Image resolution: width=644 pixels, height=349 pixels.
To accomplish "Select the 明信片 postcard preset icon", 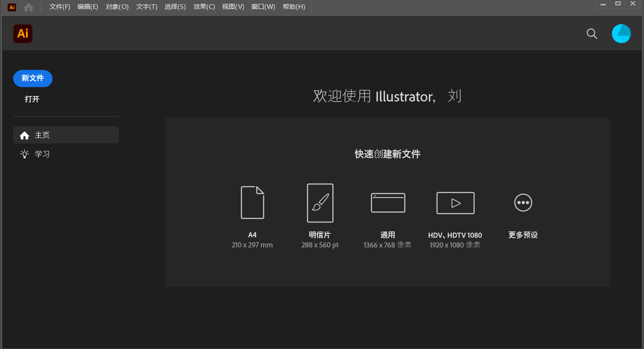I will point(320,203).
